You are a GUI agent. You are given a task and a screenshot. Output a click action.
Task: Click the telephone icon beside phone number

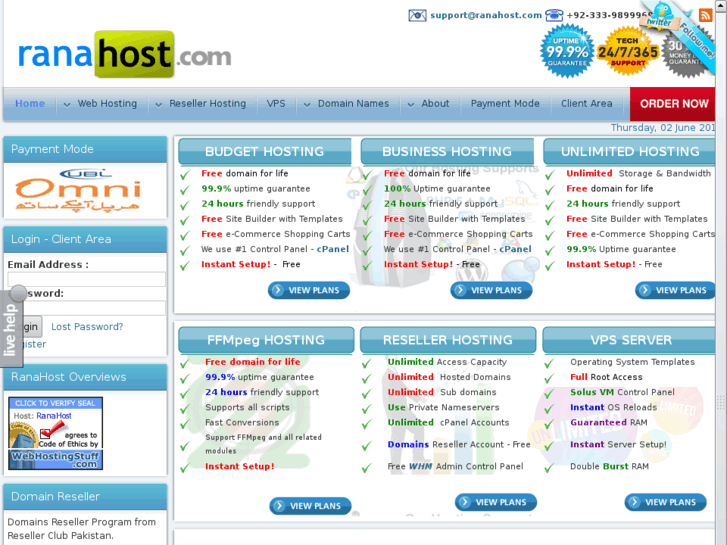point(554,15)
